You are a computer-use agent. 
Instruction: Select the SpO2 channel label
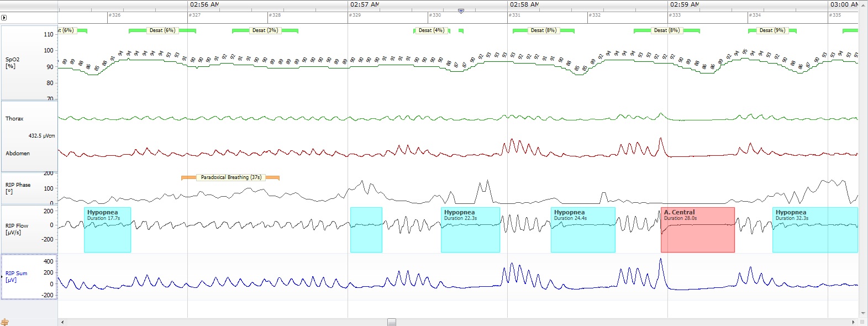13,62
